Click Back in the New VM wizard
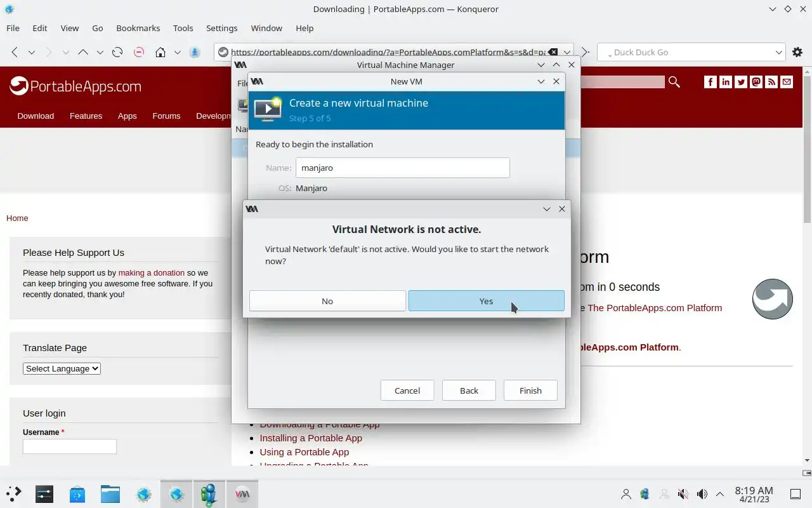The image size is (812, 508). [469, 391]
